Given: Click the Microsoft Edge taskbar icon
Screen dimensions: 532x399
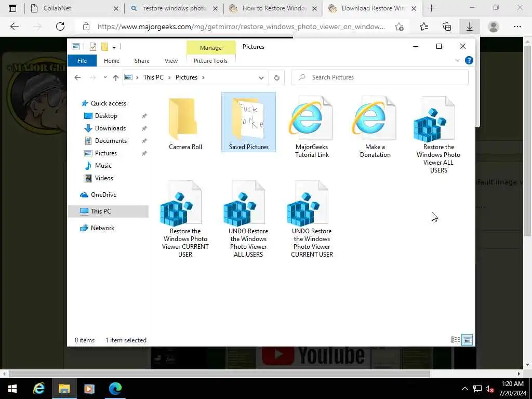Looking at the screenshot, I should click(x=115, y=389).
